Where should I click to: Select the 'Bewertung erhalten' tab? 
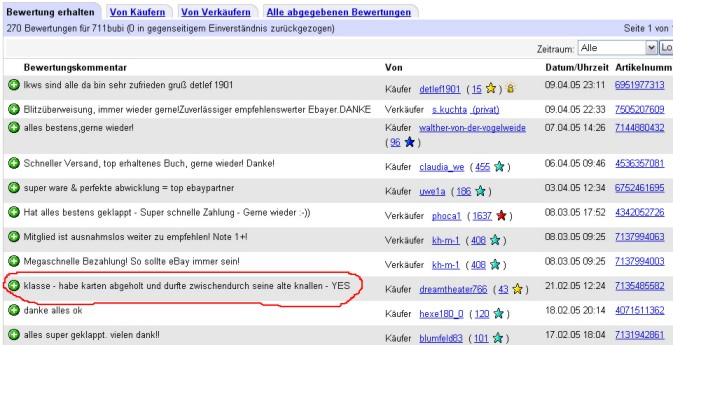[50, 11]
